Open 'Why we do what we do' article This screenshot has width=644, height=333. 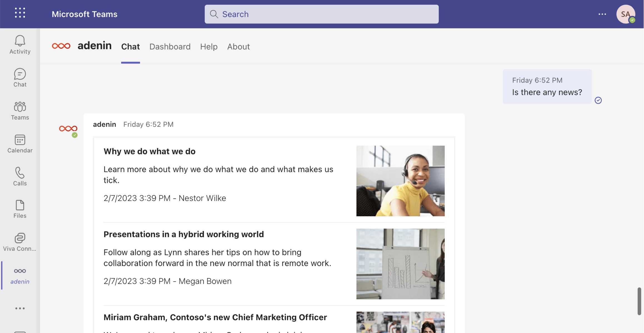[149, 151]
